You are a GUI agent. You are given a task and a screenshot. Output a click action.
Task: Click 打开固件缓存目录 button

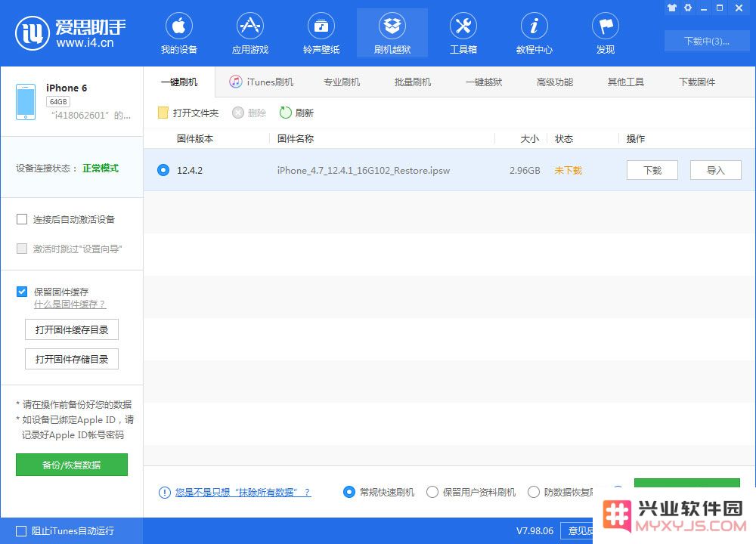click(72, 329)
